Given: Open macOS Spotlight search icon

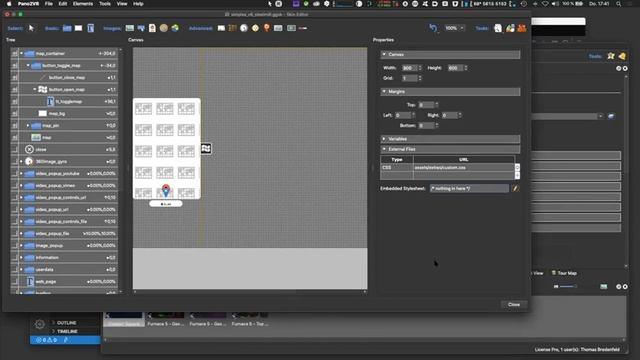Looking at the screenshot, I should coord(619,4).
